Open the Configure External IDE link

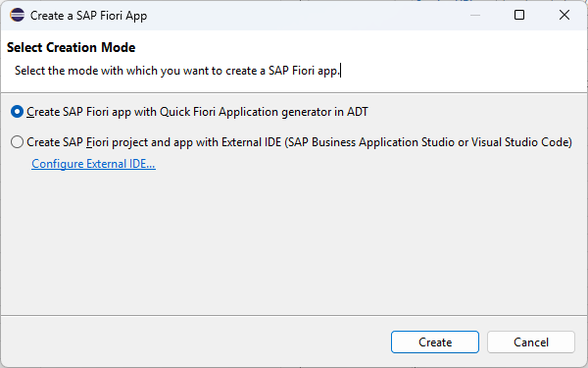click(93, 164)
